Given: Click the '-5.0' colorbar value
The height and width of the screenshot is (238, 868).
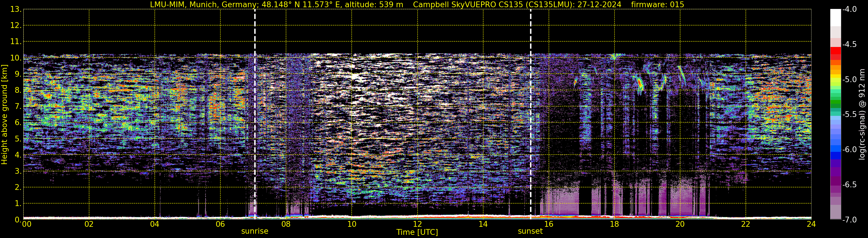Looking at the screenshot, I should tap(850, 80).
